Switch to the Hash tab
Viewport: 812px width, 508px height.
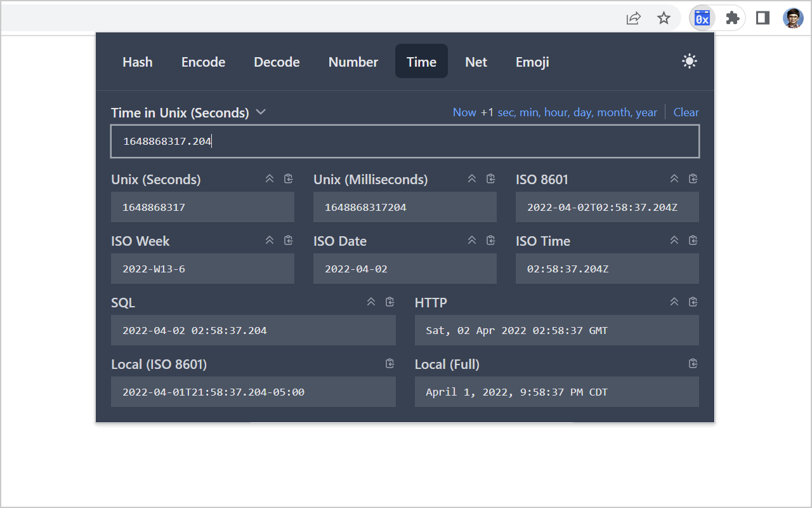pos(137,62)
